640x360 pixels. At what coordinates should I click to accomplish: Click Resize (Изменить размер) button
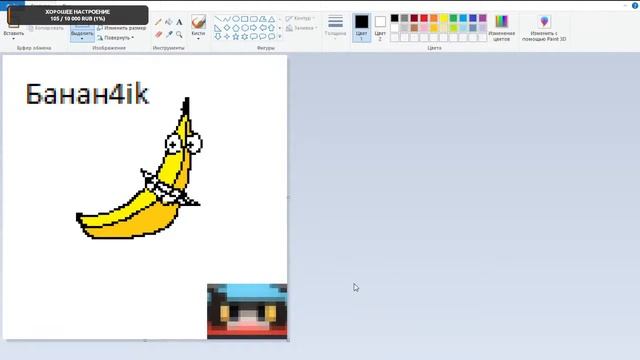122,28
